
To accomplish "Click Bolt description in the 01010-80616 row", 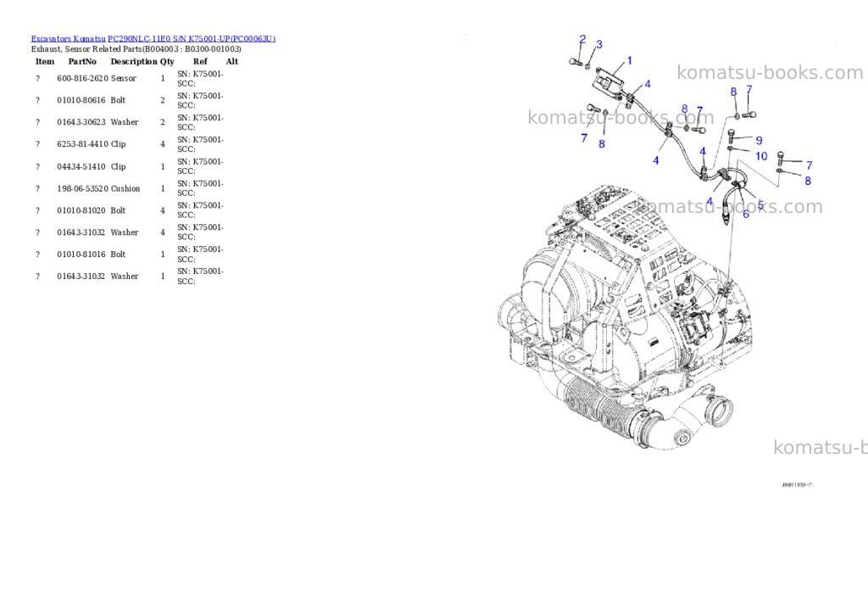I will [x=118, y=100].
